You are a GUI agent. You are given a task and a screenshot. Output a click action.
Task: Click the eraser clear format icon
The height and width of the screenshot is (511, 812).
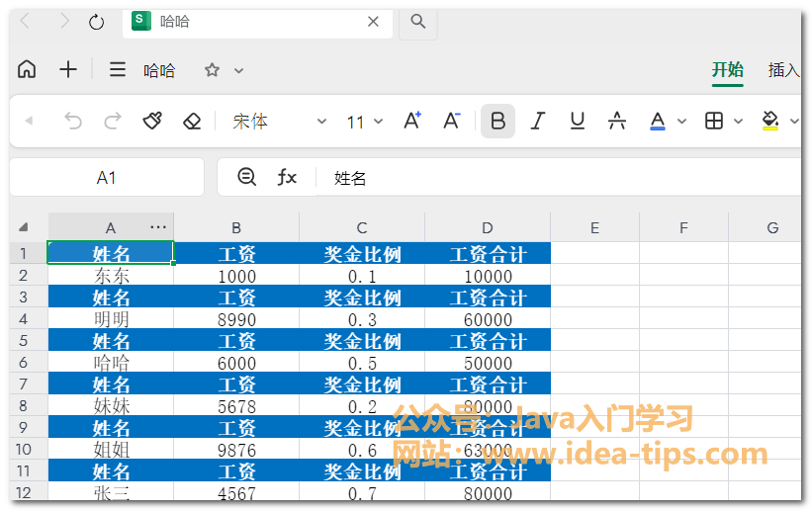click(x=192, y=121)
